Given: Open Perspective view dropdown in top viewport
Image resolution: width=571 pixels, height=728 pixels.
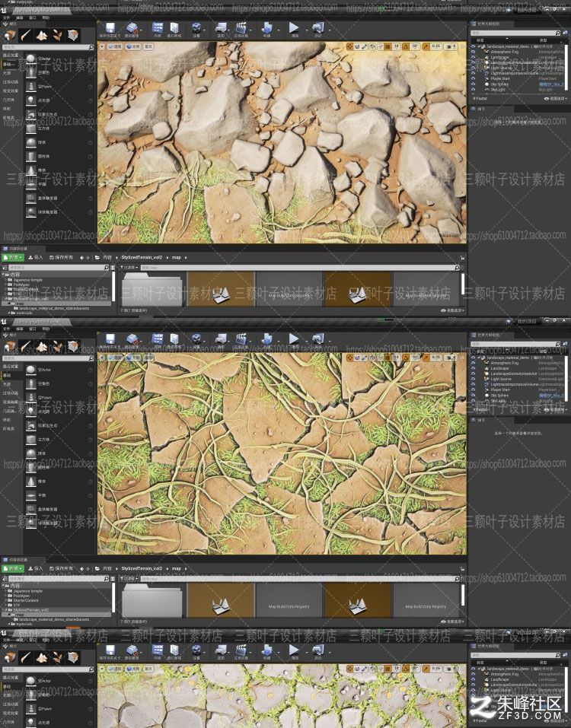Looking at the screenshot, I should tap(115, 46).
